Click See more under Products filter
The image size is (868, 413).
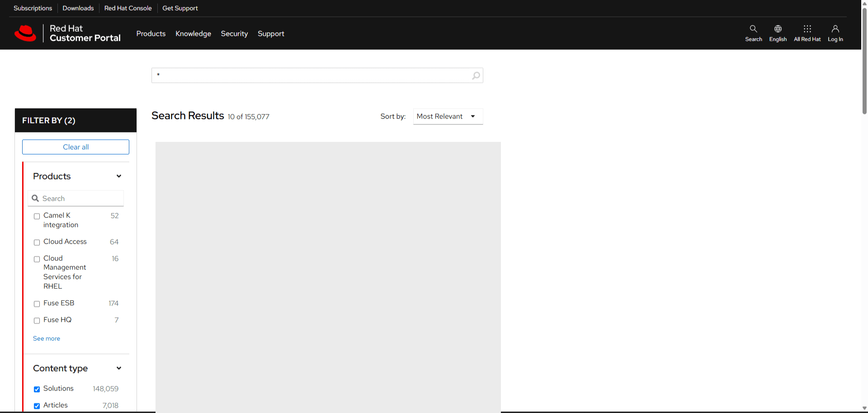pos(47,338)
